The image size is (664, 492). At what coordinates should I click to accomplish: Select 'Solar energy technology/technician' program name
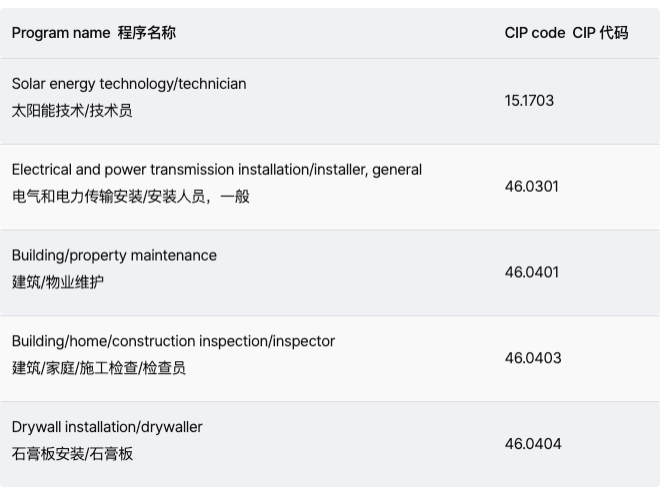click(x=129, y=84)
